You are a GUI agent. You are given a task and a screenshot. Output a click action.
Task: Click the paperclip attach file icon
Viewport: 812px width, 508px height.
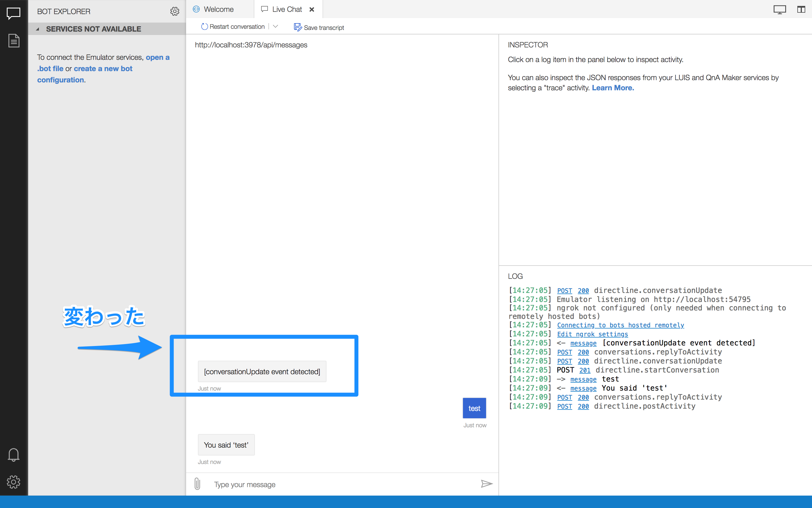(197, 484)
